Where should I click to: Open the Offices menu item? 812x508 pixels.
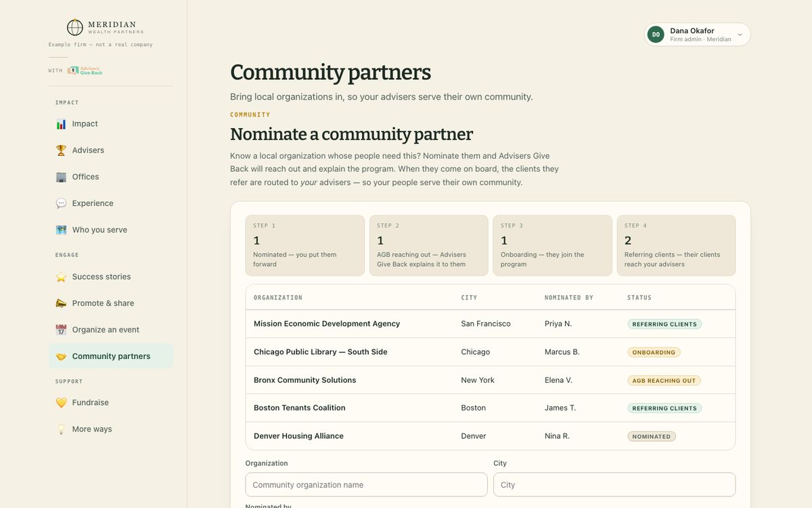(111, 177)
